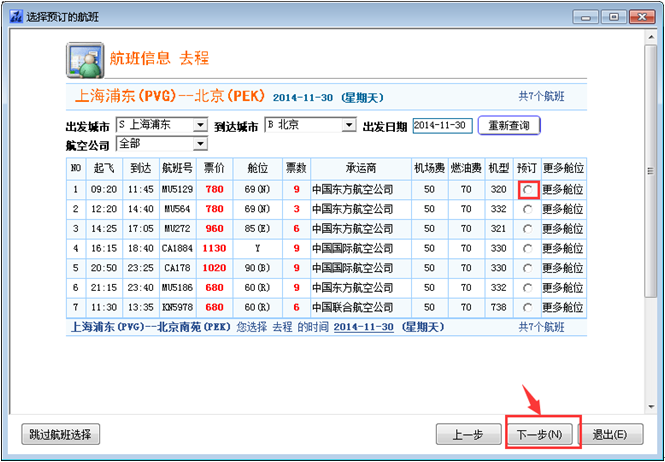Image resolution: width=665 pixels, height=462 pixels.
Task: Click the app icon in title bar
Action: click(x=16, y=17)
